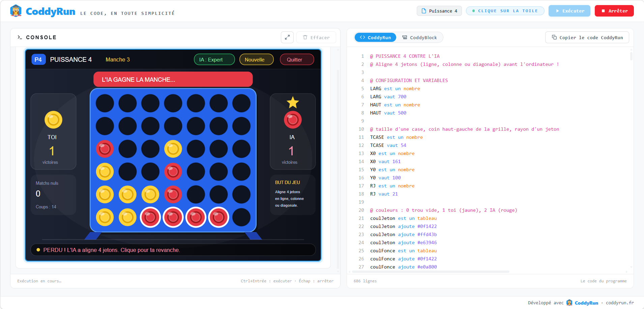
Task: Click the yellow TOI player token icon
Action: (53, 120)
